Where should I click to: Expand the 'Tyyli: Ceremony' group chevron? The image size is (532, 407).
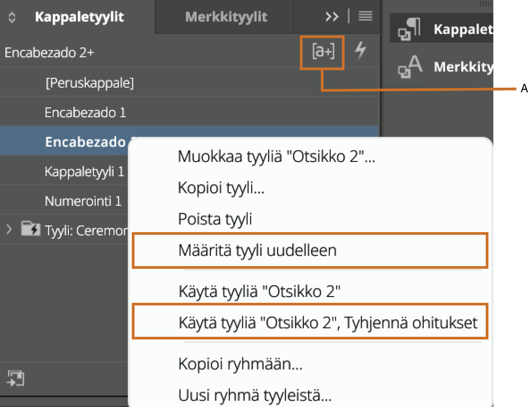8,229
